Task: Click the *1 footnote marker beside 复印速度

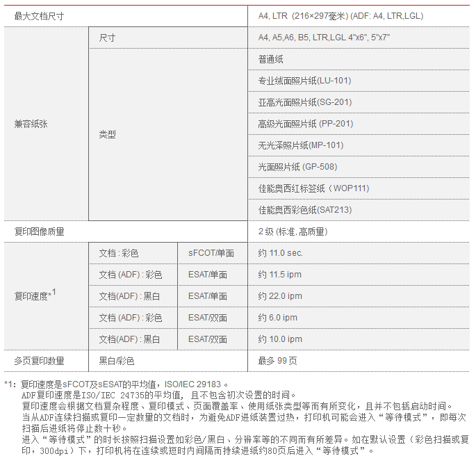Action: [x=52, y=293]
